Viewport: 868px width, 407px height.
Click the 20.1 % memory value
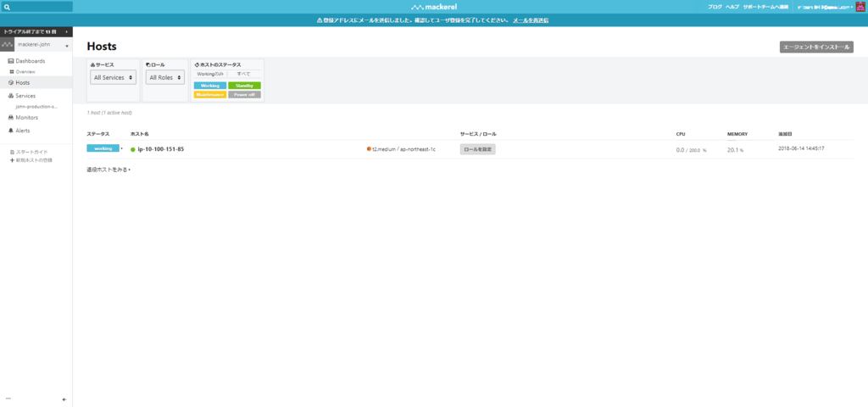pyautogui.click(x=735, y=149)
